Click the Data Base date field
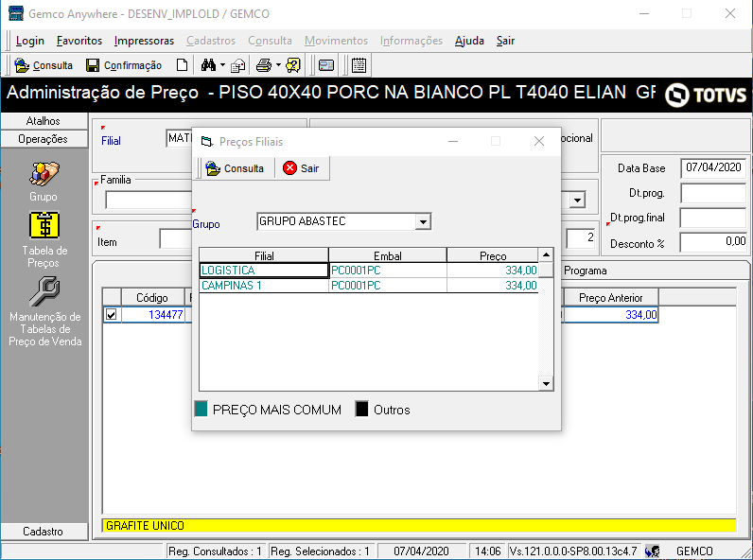This screenshot has width=753, height=560. [x=713, y=167]
